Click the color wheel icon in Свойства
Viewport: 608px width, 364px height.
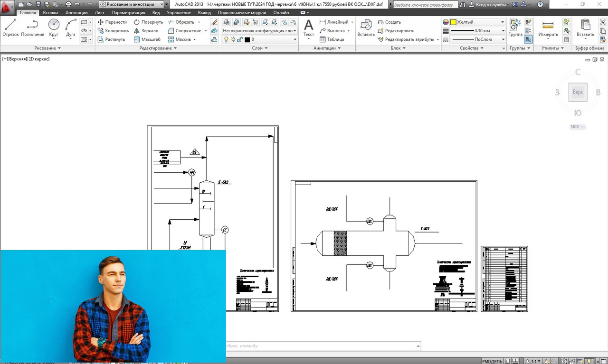(x=446, y=22)
